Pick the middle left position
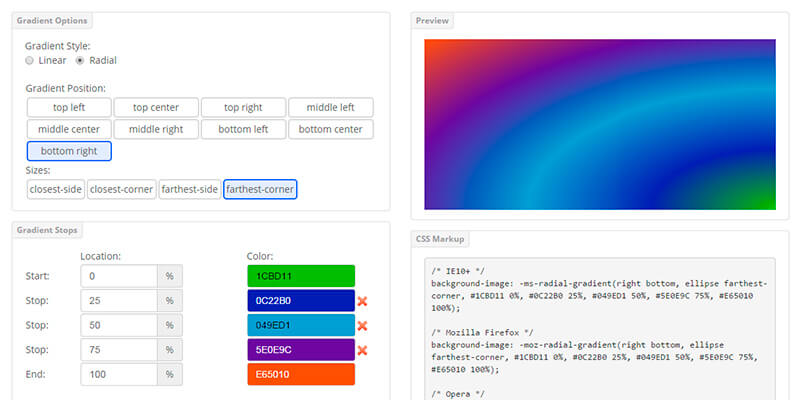The height and width of the screenshot is (400, 800). point(330,107)
